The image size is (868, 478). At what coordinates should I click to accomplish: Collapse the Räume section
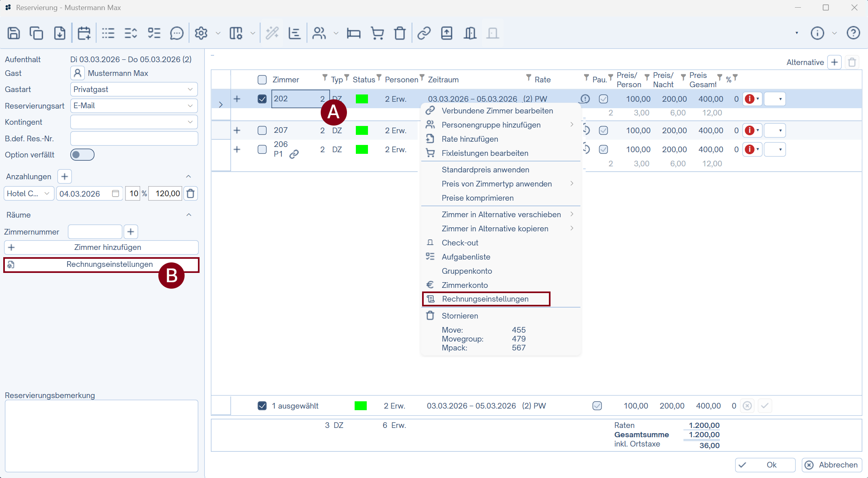[189, 215]
